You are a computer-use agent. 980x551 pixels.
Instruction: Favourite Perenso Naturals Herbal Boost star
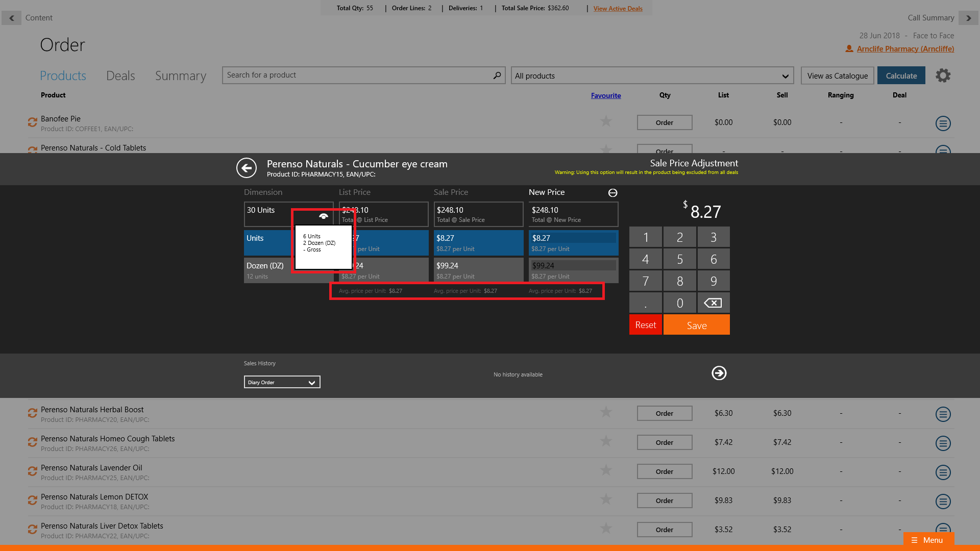click(606, 412)
